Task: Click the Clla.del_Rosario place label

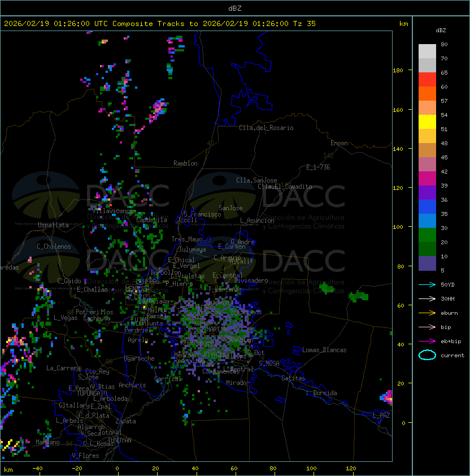Action: coord(266,128)
